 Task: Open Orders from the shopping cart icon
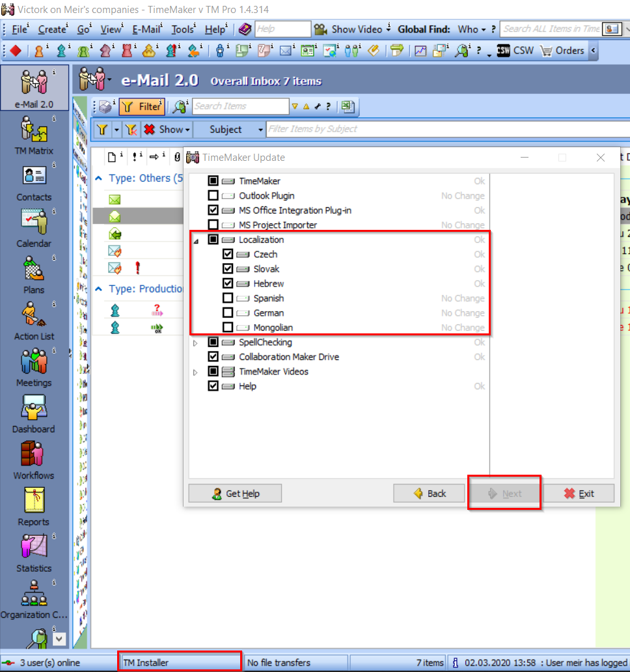[x=562, y=51]
